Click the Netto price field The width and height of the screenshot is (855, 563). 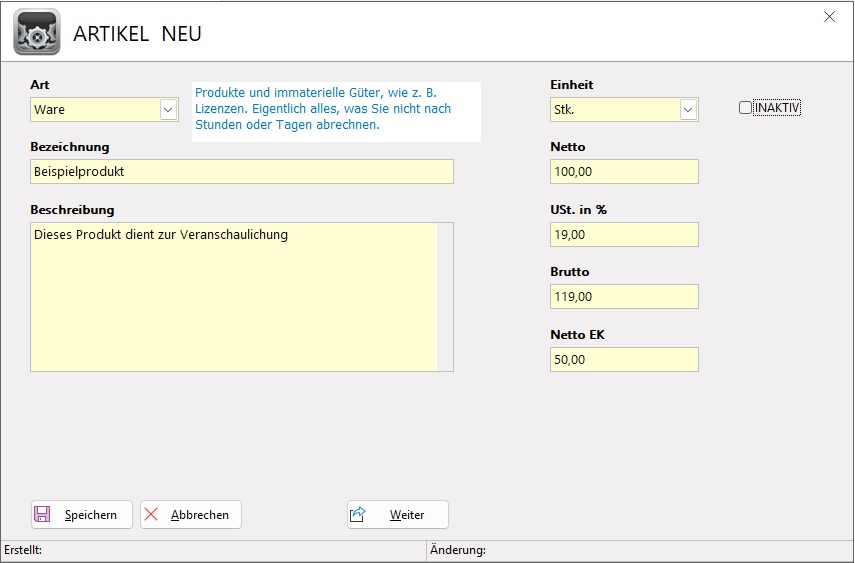pos(623,171)
